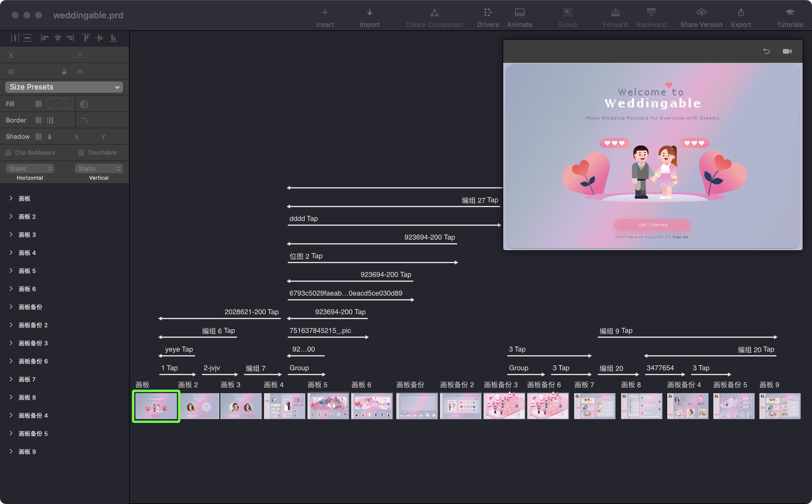Click Share Version cloud icon
Image resolution: width=812 pixels, height=504 pixels.
click(701, 13)
